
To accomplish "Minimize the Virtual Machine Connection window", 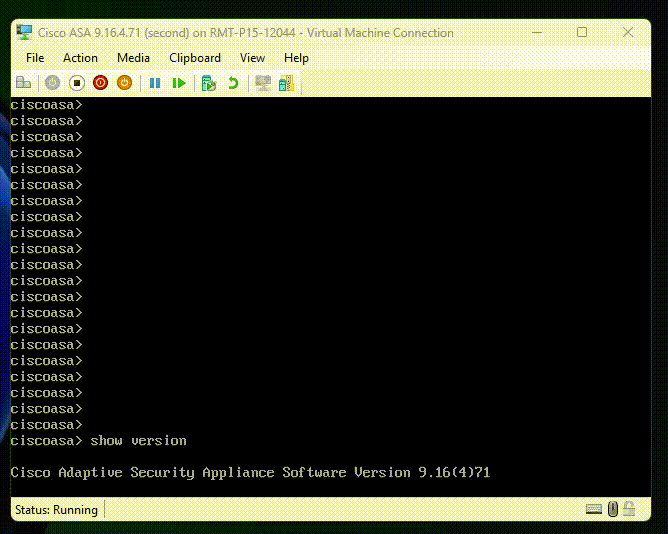I will tap(537, 32).
